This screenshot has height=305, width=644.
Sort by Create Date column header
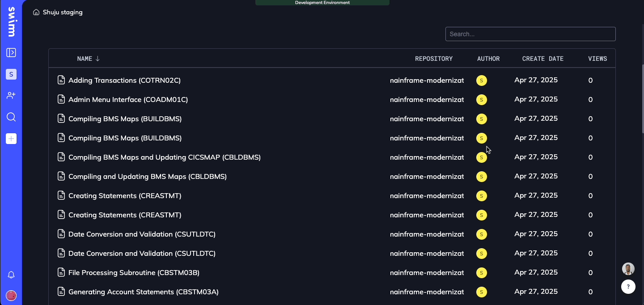point(542,59)
